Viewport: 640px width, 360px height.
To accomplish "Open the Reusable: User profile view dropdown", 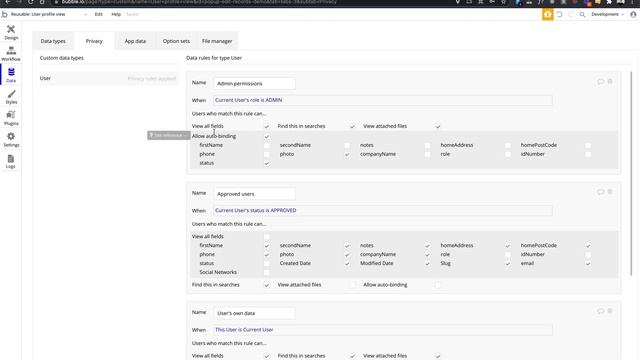I will [49, 14].
